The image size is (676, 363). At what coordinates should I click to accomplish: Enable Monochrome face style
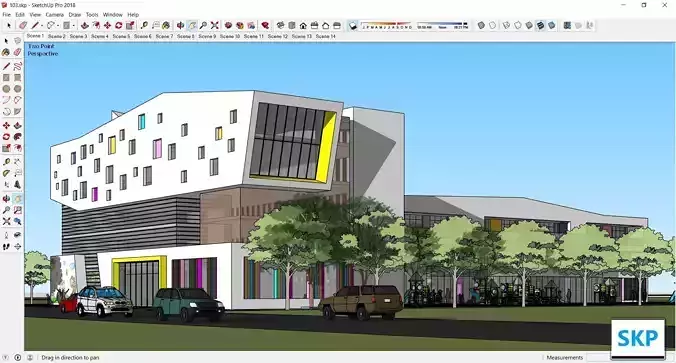click(x=551, y=25)
